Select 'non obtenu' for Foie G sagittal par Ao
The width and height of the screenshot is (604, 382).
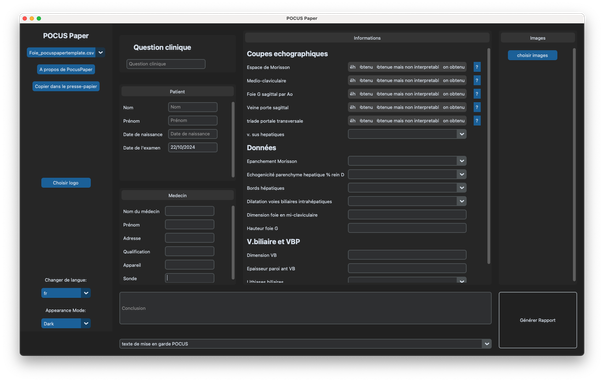(453, 94)
